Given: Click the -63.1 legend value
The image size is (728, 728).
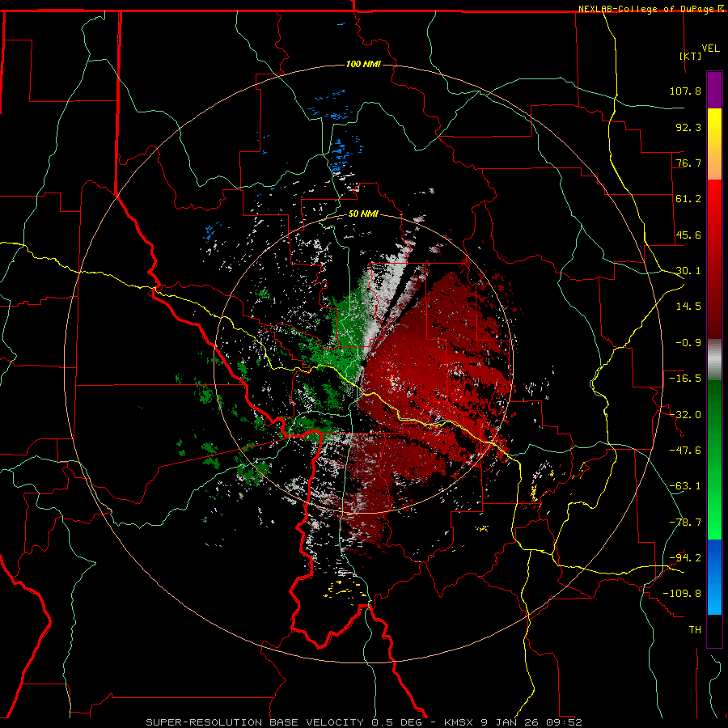Looking at the screenshot, I should pos(685,486).
